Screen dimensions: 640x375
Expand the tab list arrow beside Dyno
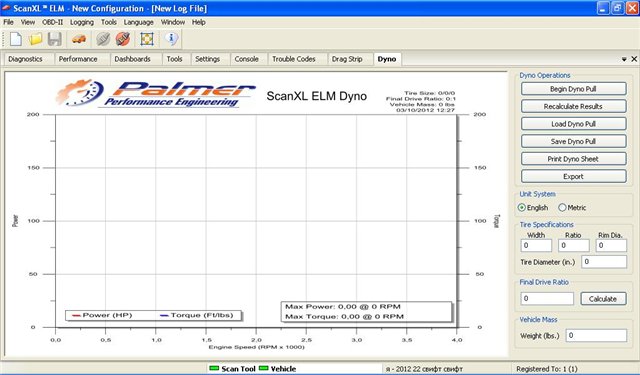(x=624, y=59)
